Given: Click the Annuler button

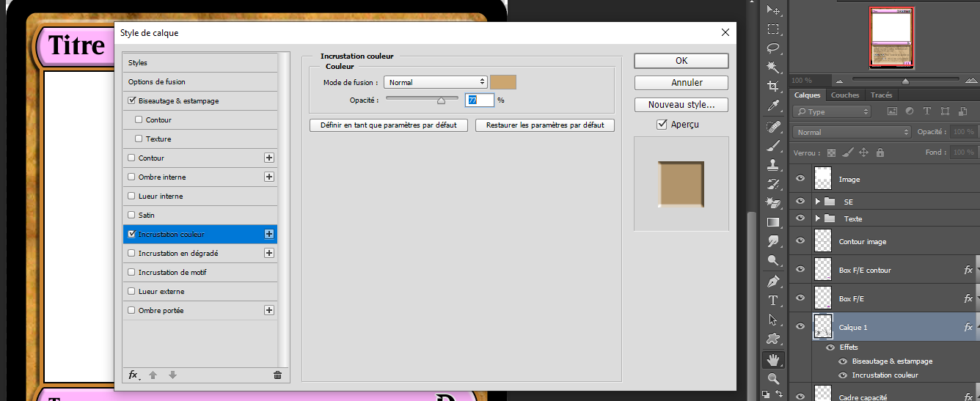Looking at the screenshot, I should [x=681, y=83].
